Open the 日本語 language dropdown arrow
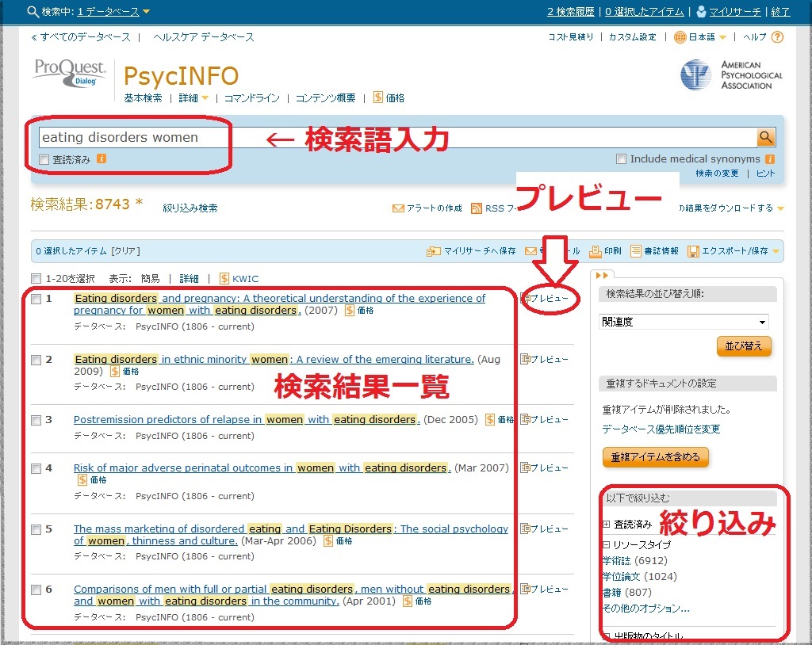 [x=723, y=37]
